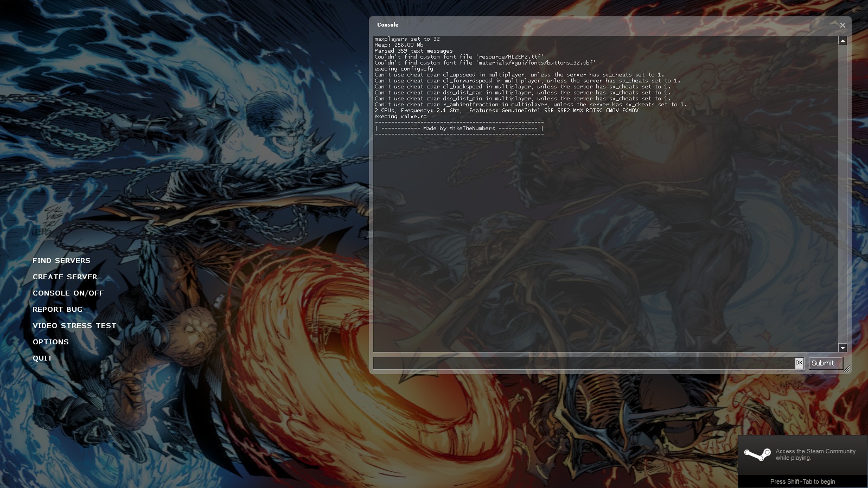The height and width of the screenshot is (488, 868).
Task: Click the Console window title bar
Action: tap(602, 25)
